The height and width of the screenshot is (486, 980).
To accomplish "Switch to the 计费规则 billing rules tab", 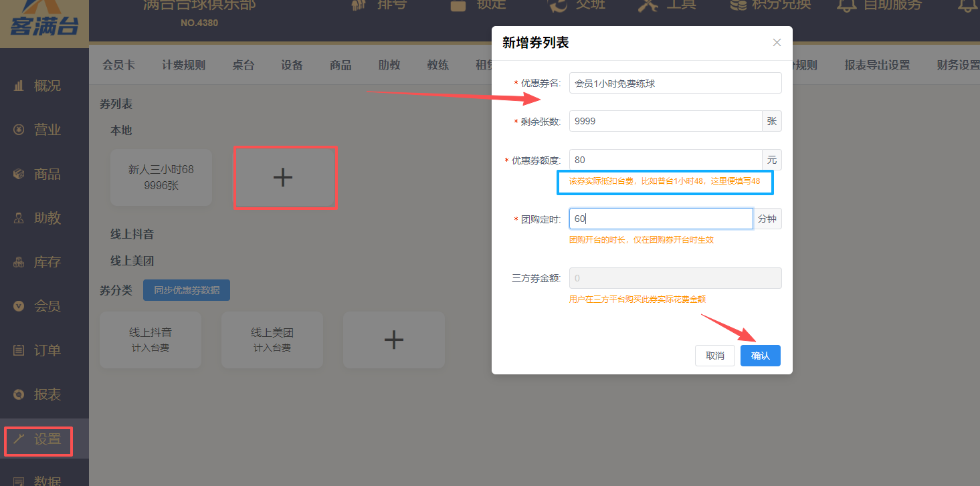I will click(183, 65).
